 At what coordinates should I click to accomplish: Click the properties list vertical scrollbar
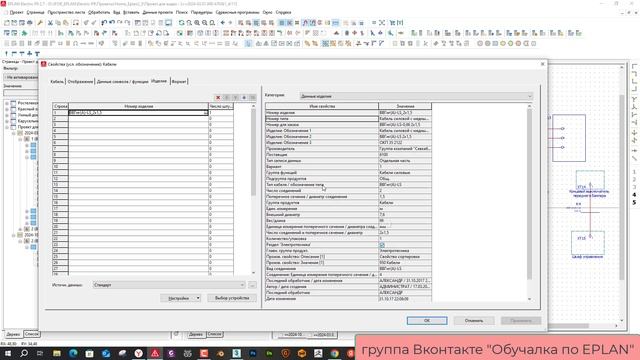pyautogui.click(x=530, y=202)
